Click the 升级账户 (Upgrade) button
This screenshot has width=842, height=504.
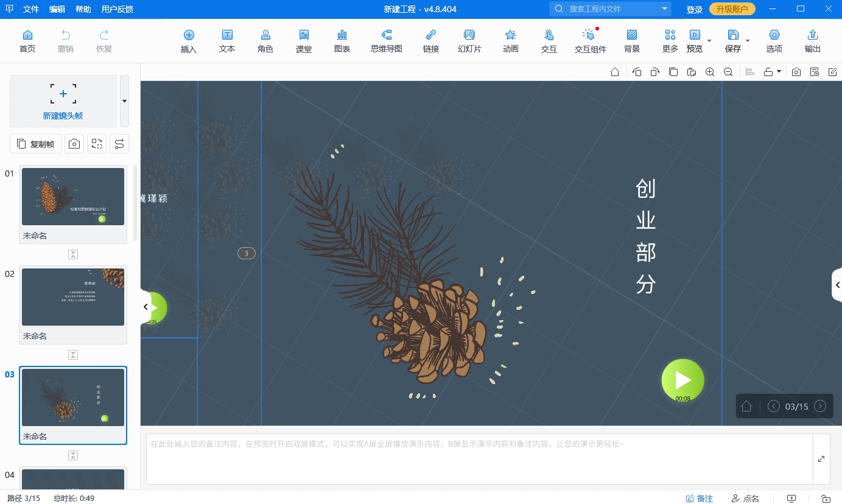click(732, 9)
